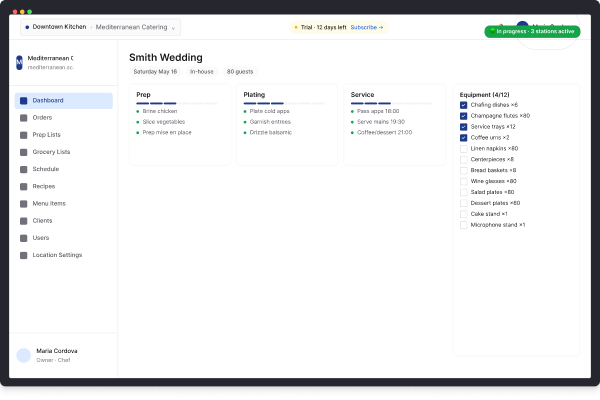This screenshot has width=600, height=400.
Task: Open Dashboard via its sidebar icon
Action: pos(24,101)
